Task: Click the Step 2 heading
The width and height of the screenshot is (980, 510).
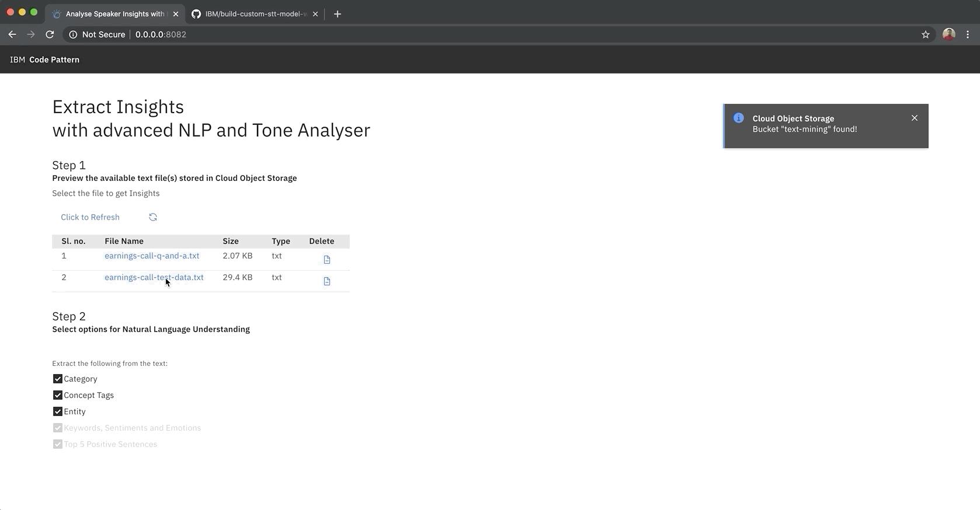Action: click(x=69, y=316)
